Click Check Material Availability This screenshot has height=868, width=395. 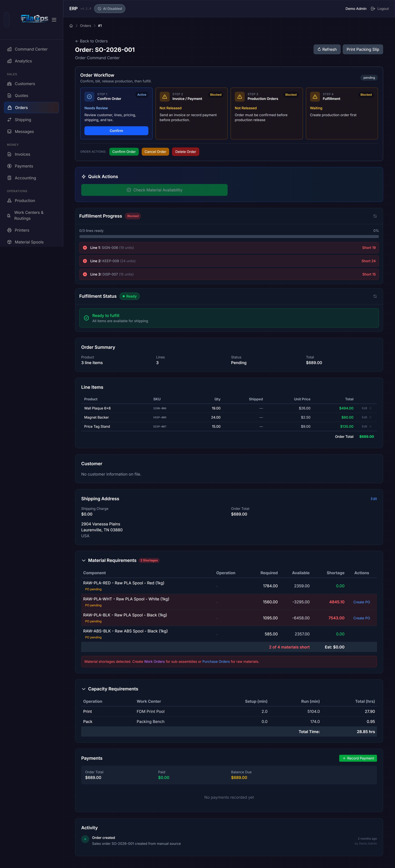(155, 190)
